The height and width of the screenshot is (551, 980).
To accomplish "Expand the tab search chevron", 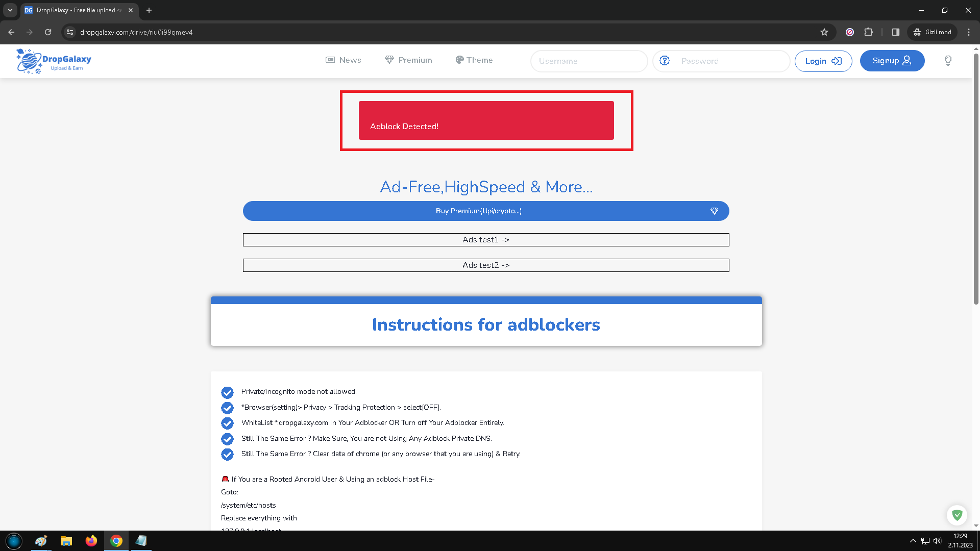I will (10, 10).
